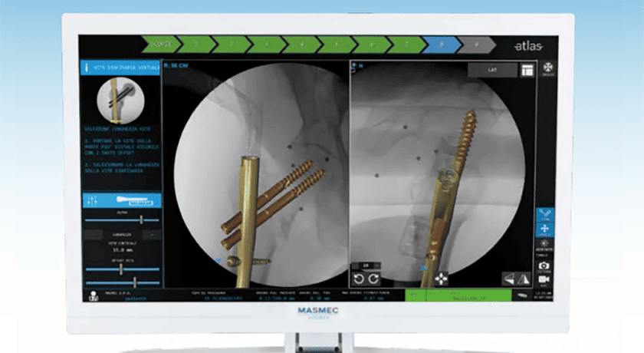
Task: Click the blue marker on nail in lateral view
Action: click(424, 268)
